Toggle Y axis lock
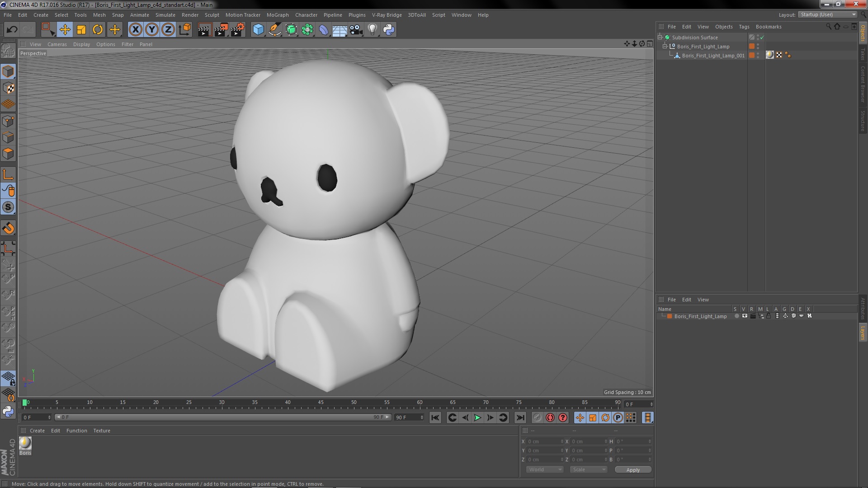Screen dimensions: 868x488 pyautogui.click(x=152, y=30)
